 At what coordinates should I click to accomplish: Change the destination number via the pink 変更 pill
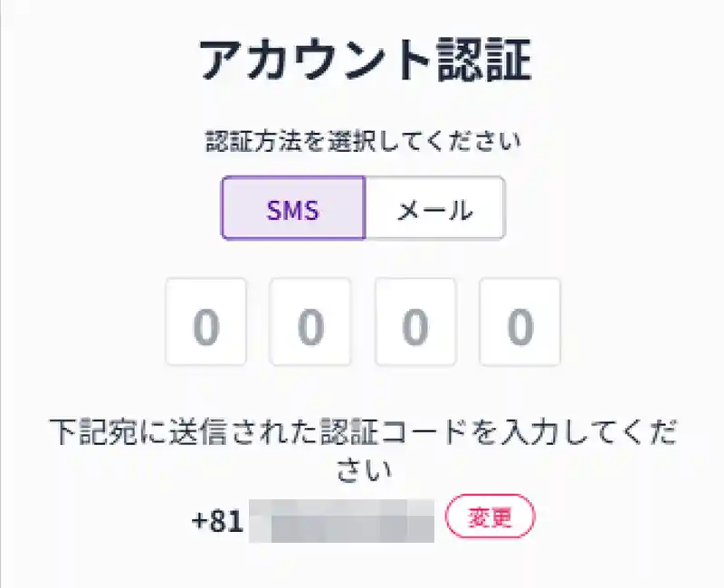pyautogui.click(x=491, y=517)
